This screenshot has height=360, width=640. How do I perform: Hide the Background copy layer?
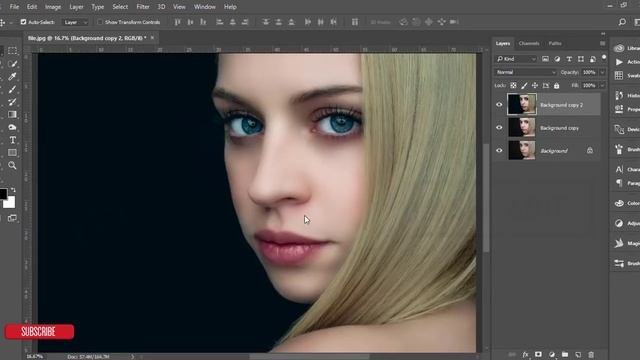pyautogui.click(x=499, y=128)
